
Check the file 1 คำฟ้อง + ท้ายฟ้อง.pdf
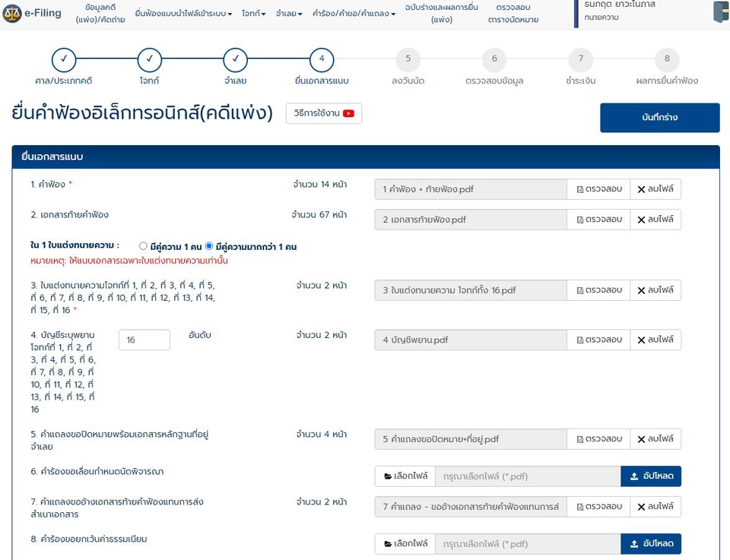[x=598, y=189]
